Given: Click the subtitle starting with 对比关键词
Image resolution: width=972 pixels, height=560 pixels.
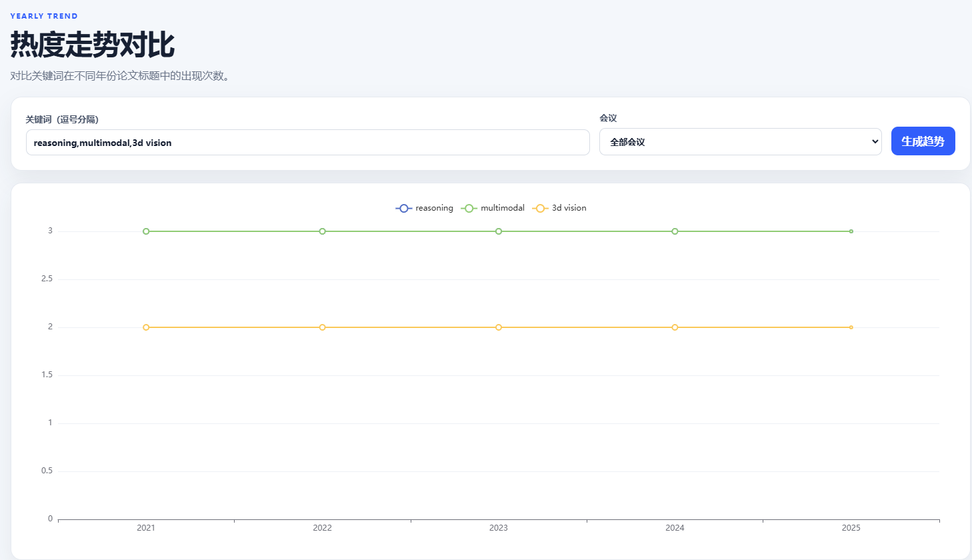Looking at the screenshot, I should pos(122,76).
